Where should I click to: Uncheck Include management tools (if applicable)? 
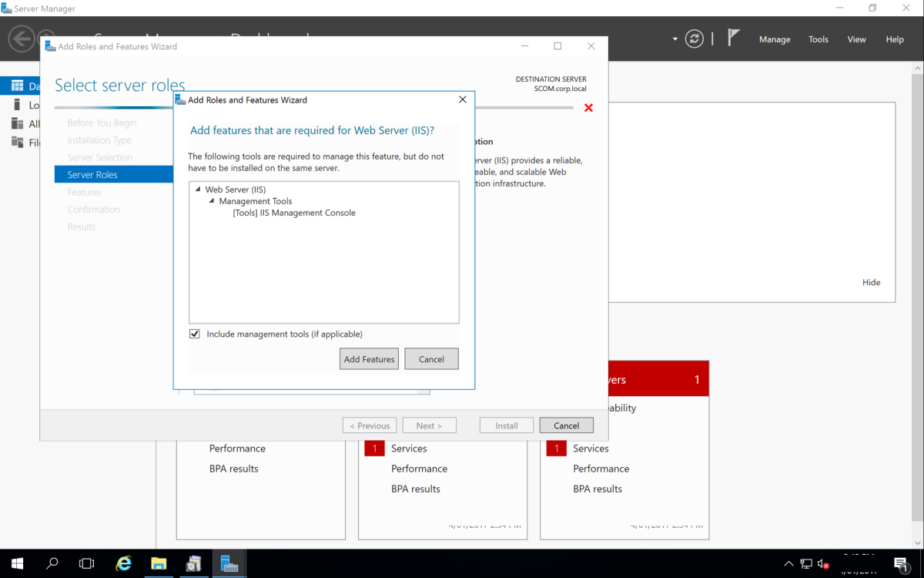pyautogui.click(x=195, y=334)
